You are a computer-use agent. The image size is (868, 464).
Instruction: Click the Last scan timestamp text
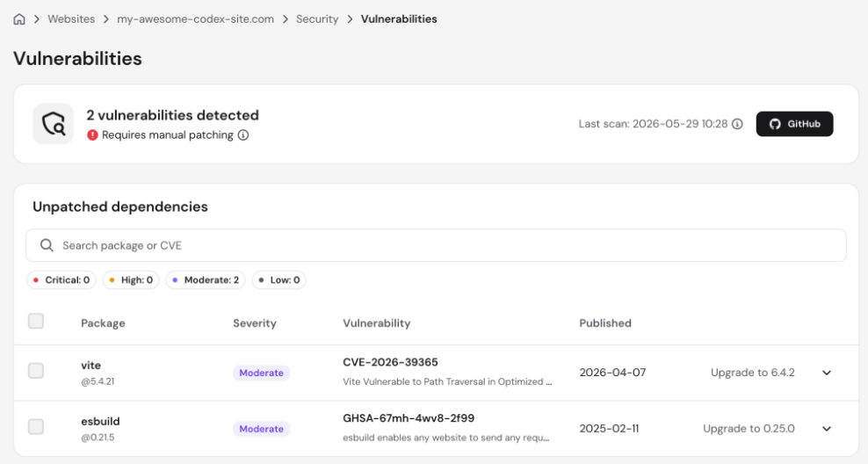click(x=654, y=124)
